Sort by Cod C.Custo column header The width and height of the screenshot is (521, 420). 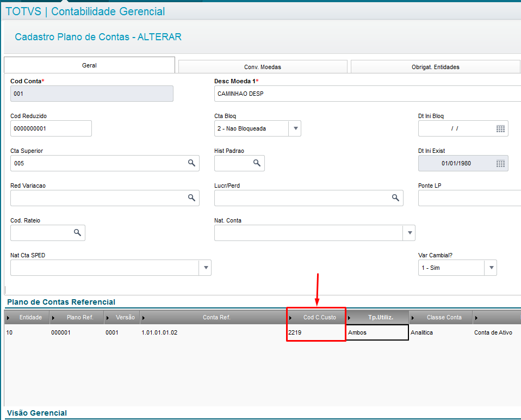(x=317, y=317)
